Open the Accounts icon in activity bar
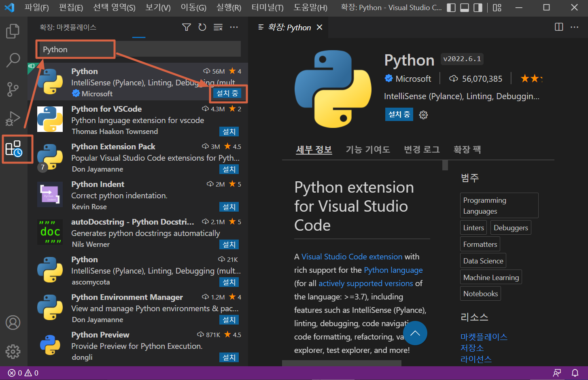588x380 pixels. (13, 323)
